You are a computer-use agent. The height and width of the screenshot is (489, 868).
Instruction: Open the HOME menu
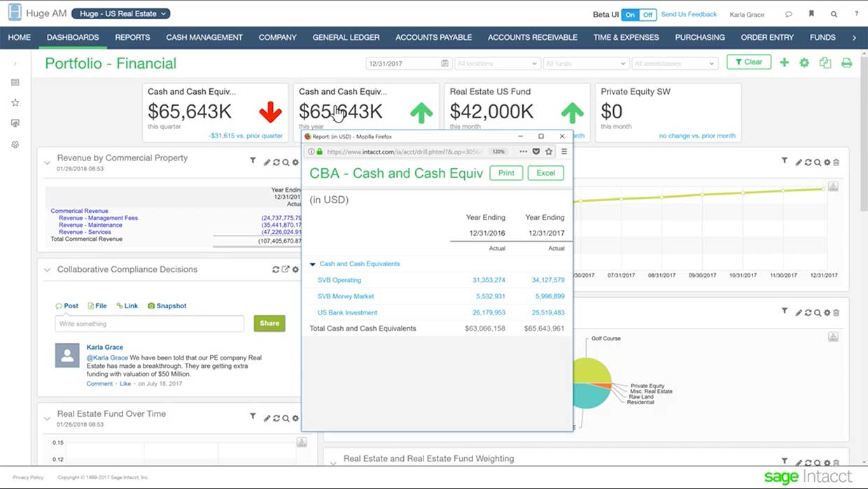click(x=19, y=37)
